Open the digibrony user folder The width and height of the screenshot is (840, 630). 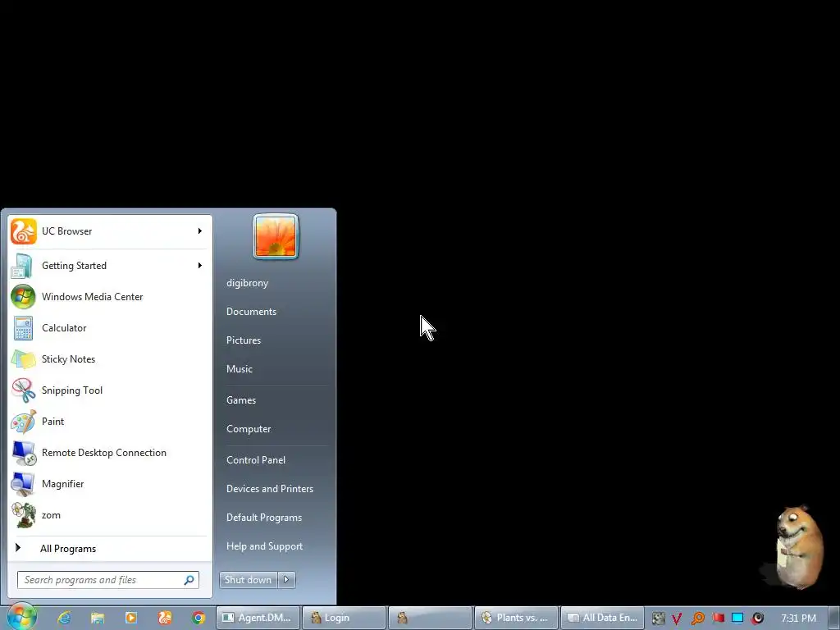pyautogui.click(x=247, y=283)
